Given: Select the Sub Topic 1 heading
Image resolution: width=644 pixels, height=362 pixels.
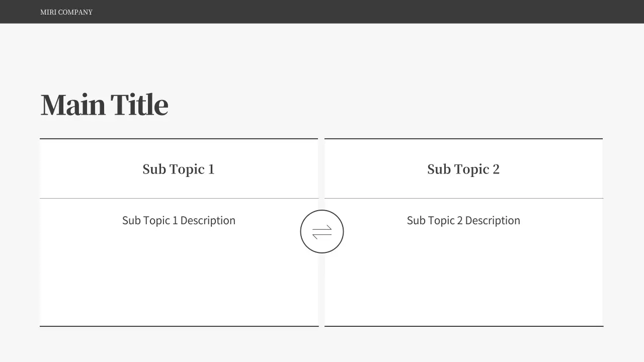Looking at the screenshot, I should tap(178, 169).
